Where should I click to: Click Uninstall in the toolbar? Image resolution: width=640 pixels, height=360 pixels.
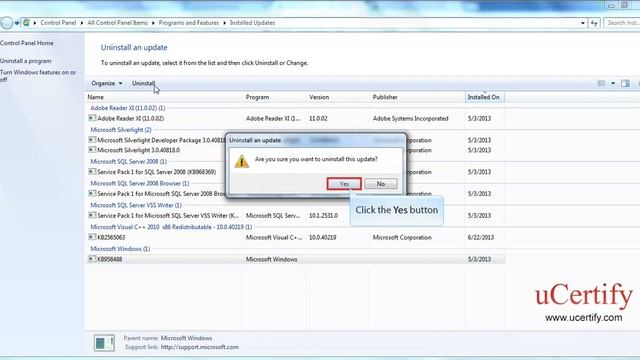pyautogui.click(x=143, y=83)
